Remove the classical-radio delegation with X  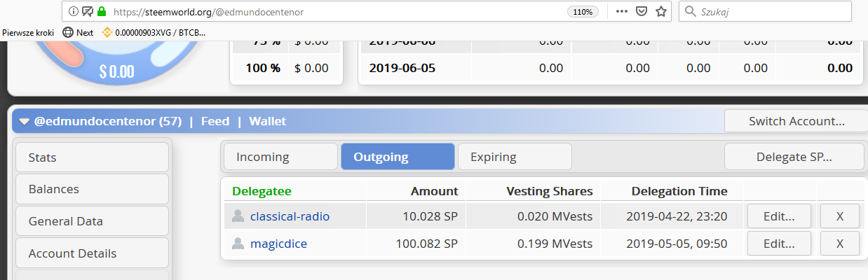pyautogui.click(x=839, y=216)
